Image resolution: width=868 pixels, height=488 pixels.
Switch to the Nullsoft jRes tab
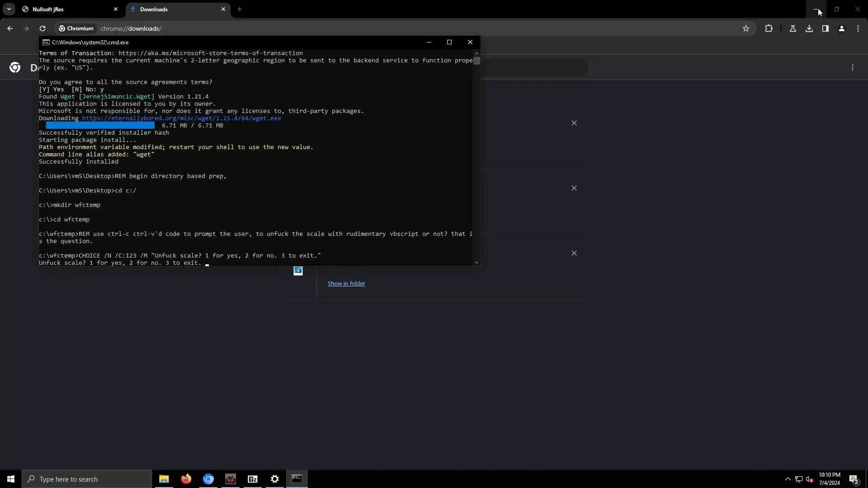coord(68,9)
